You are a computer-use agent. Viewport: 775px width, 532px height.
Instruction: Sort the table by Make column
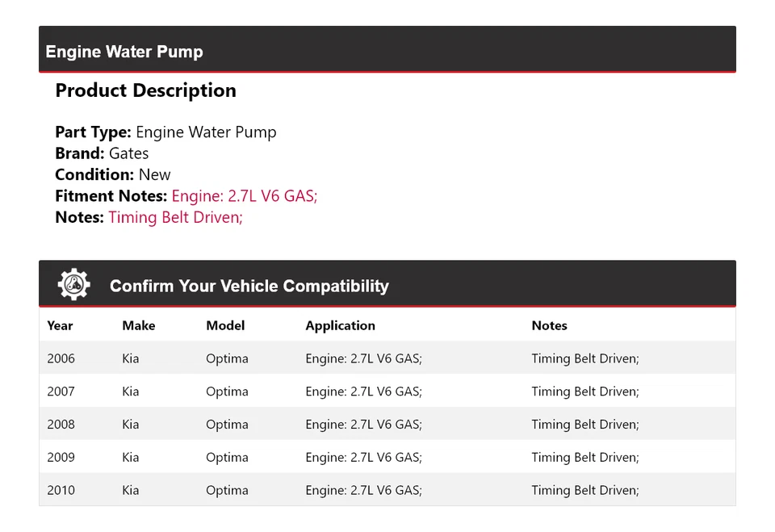click(x=138, y=325)
